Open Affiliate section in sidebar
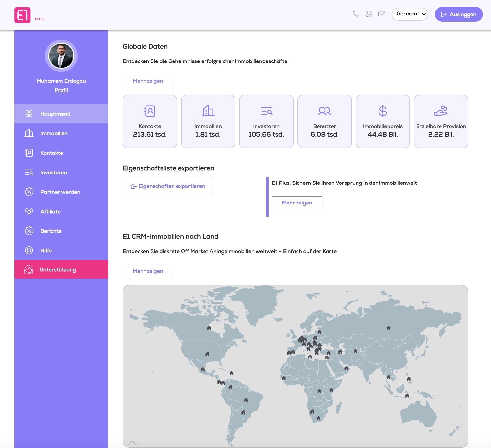The image size is (491, 448). pyautogui.click(x=50, y=212)
